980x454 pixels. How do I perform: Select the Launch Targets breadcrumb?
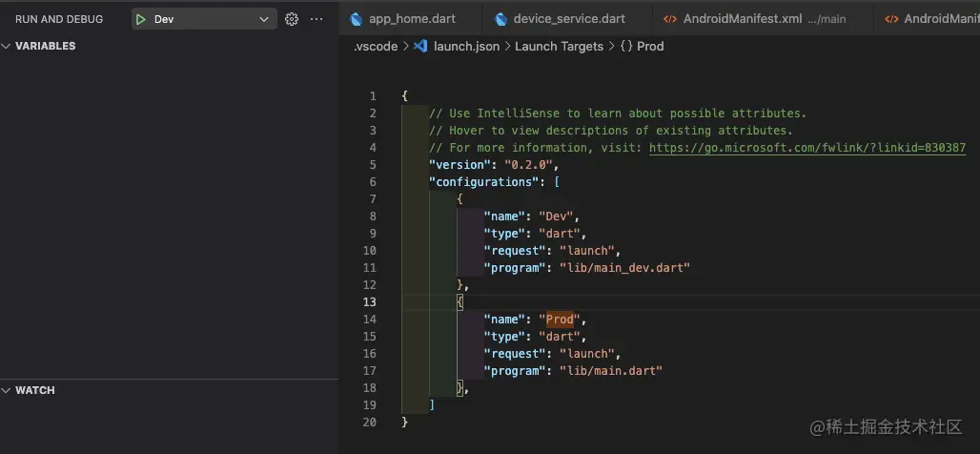560,47
